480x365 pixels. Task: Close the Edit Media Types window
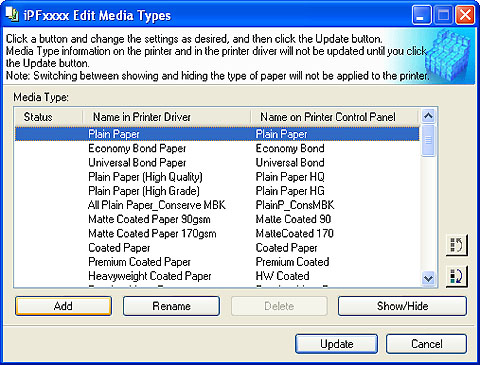[x=465, y=15]
